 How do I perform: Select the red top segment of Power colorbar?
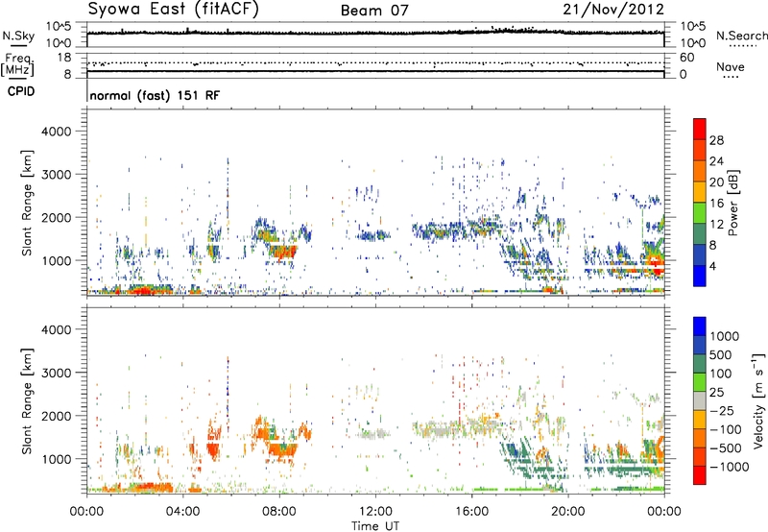pyautogui.click(x=700, y=129)
